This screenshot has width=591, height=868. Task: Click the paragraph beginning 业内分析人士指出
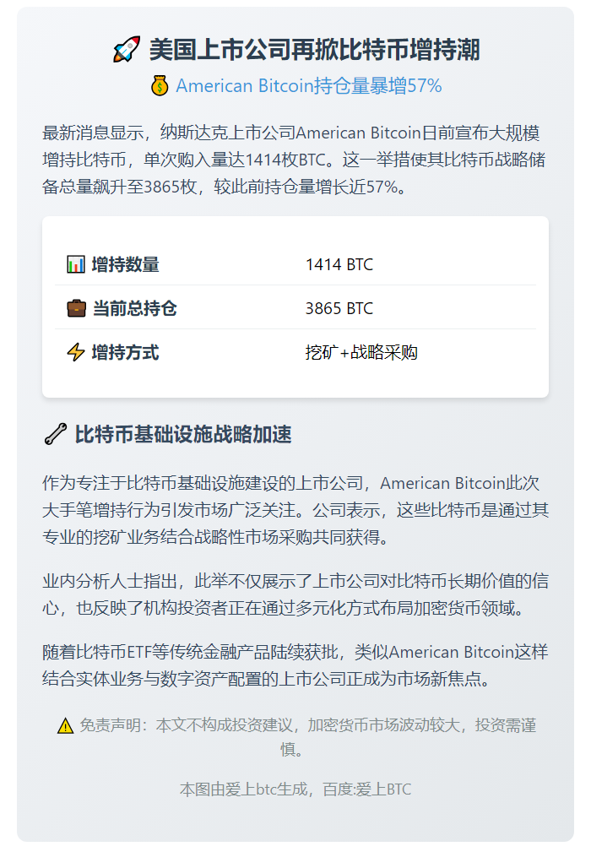coord(295,594)
